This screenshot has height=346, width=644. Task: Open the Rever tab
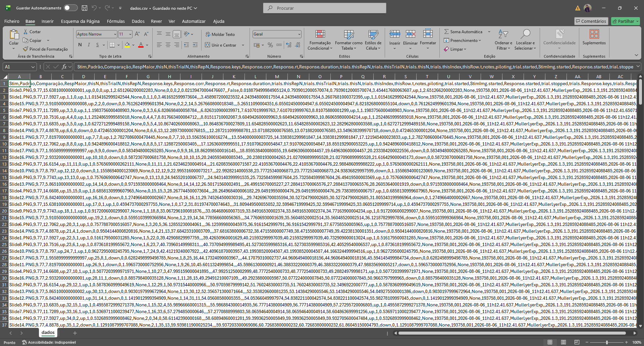(156, 21)
